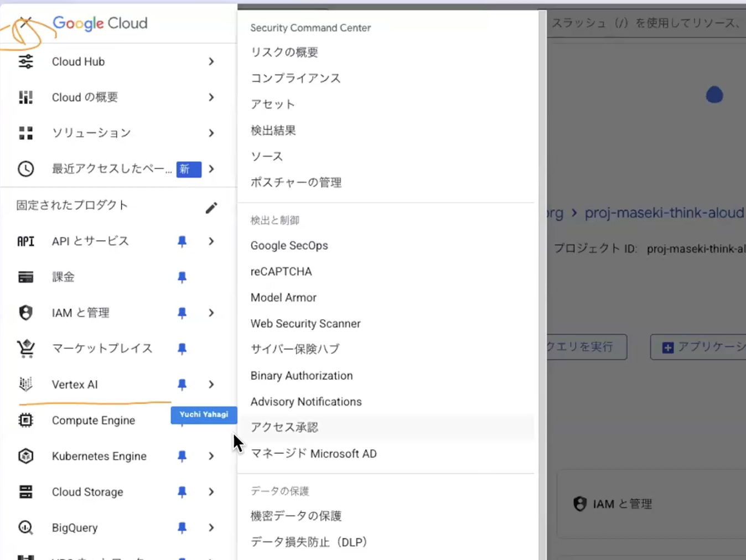Expand the IAM と管理 submenu chevron

click(x=211, y=313)
